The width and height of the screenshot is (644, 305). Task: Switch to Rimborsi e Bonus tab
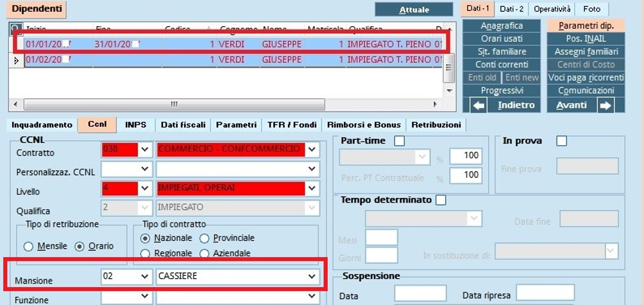(364, 125)
